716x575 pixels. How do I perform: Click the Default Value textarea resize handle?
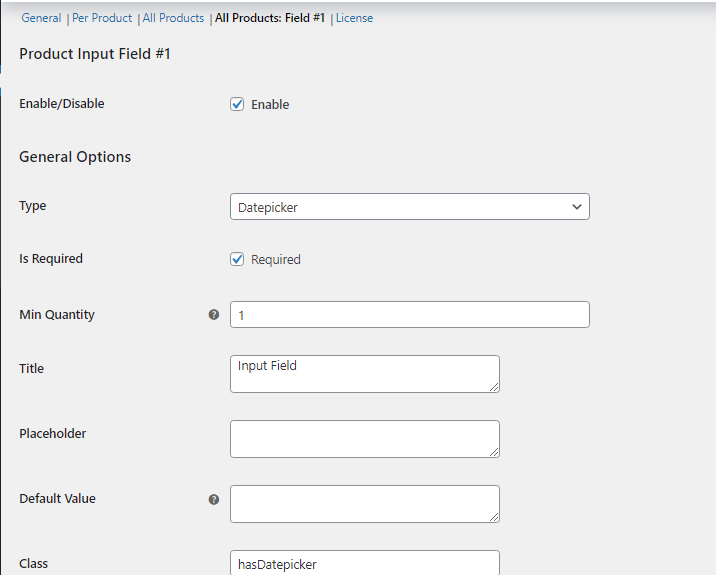coord(493,516)
